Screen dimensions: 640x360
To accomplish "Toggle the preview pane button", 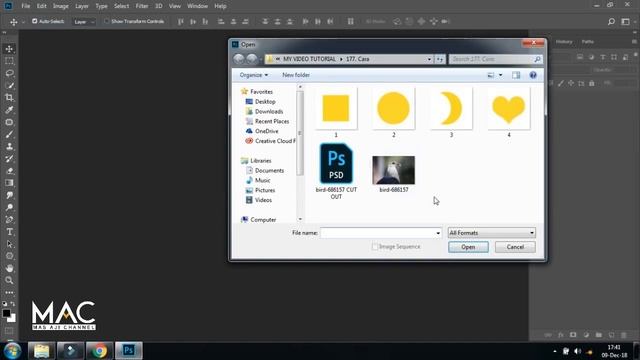I will (x=516, y=75).
